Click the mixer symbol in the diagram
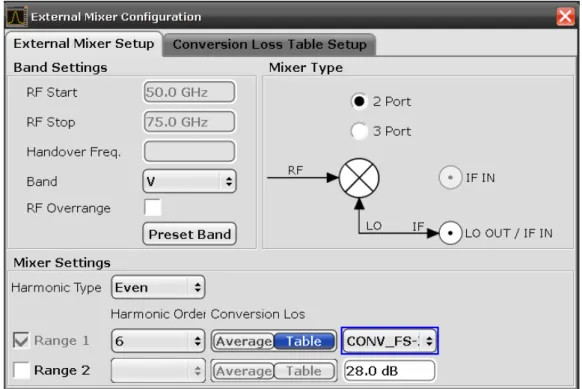 point(359,178)
